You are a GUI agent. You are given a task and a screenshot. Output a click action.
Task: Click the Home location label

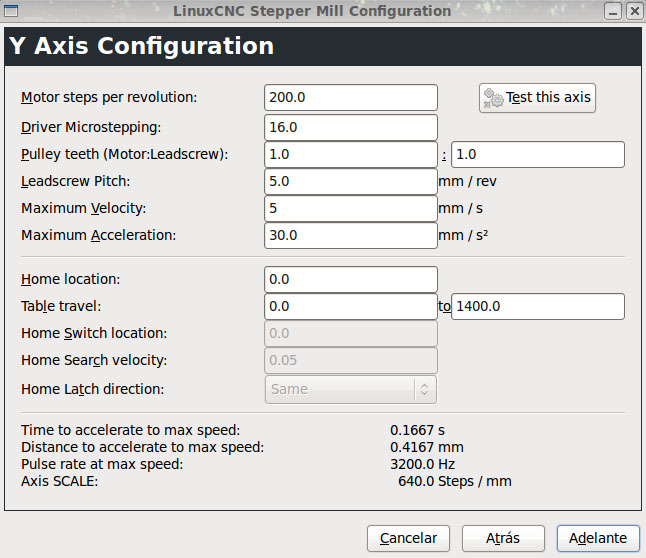pos(70,279)
